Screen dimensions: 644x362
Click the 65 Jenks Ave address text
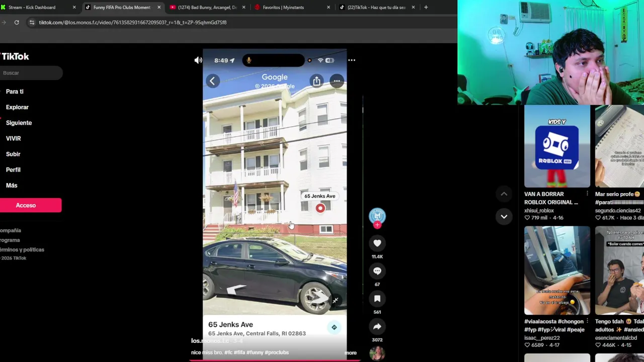(x=230, y=325)
